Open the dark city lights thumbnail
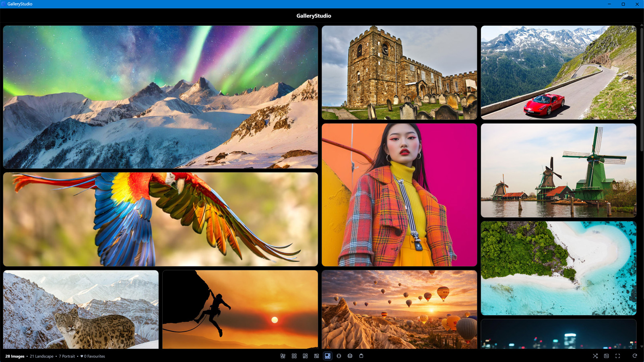 (559, 334)
